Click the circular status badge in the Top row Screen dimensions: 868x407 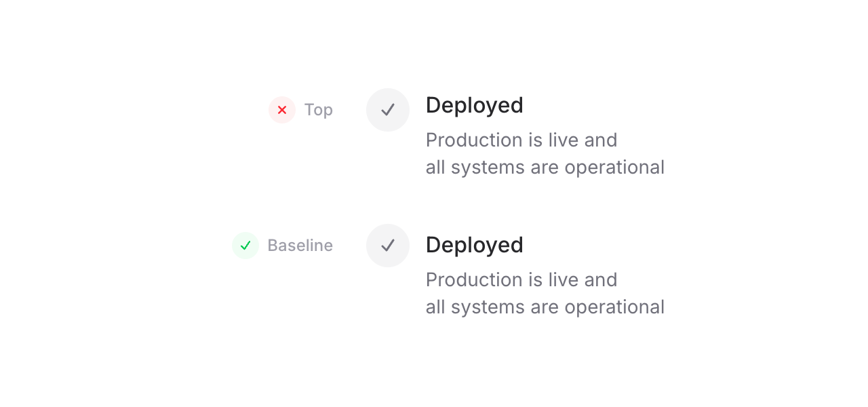click(x=282, y=109)
